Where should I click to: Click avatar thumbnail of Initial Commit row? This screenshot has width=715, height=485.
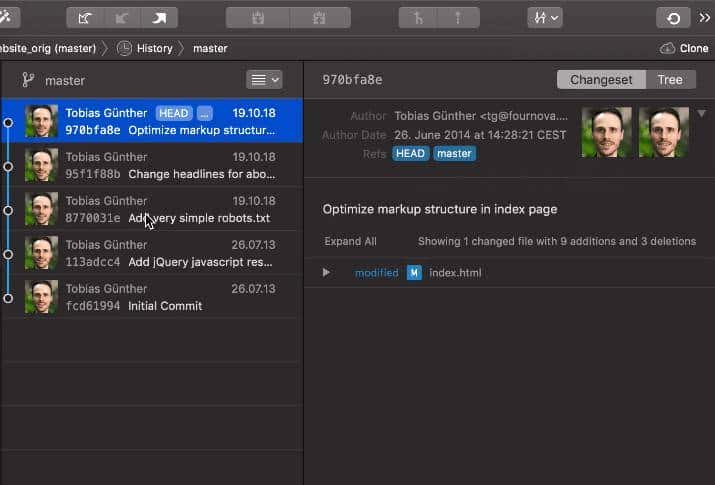(x=41, y=297)
